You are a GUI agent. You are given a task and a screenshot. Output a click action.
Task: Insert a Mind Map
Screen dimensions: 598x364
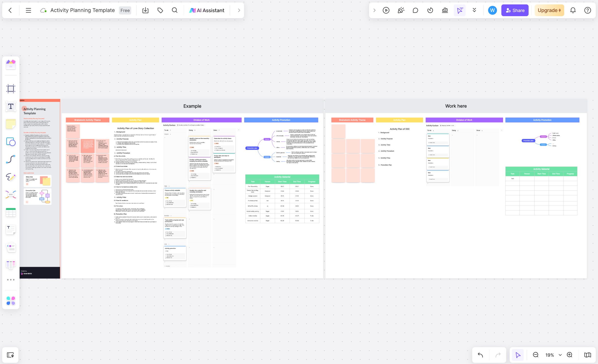[11, 195]
